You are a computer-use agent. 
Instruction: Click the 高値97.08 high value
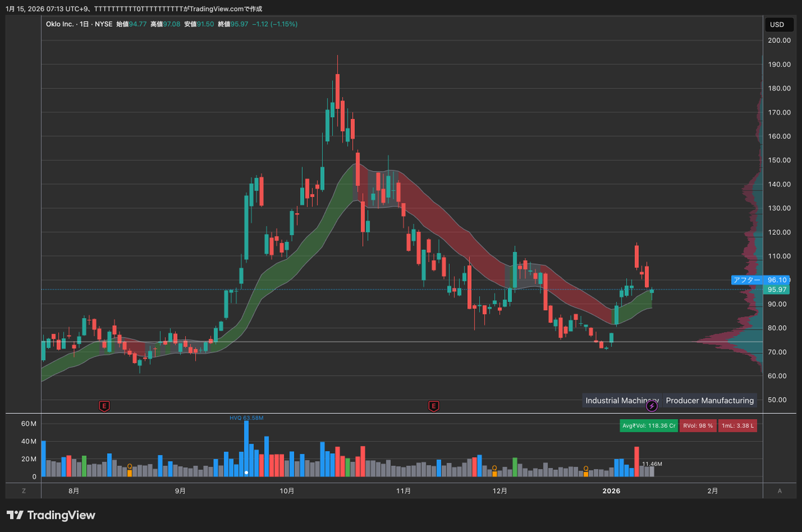[x=165, y=24]
